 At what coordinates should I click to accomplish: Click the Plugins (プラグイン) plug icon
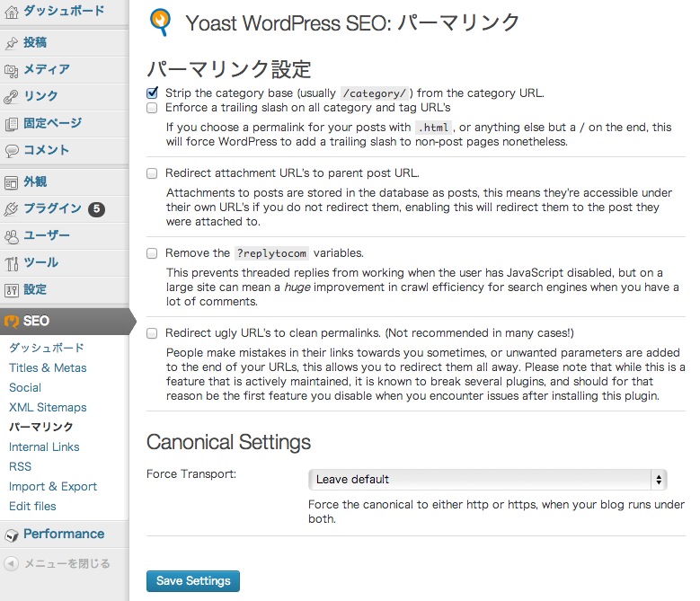12,208
